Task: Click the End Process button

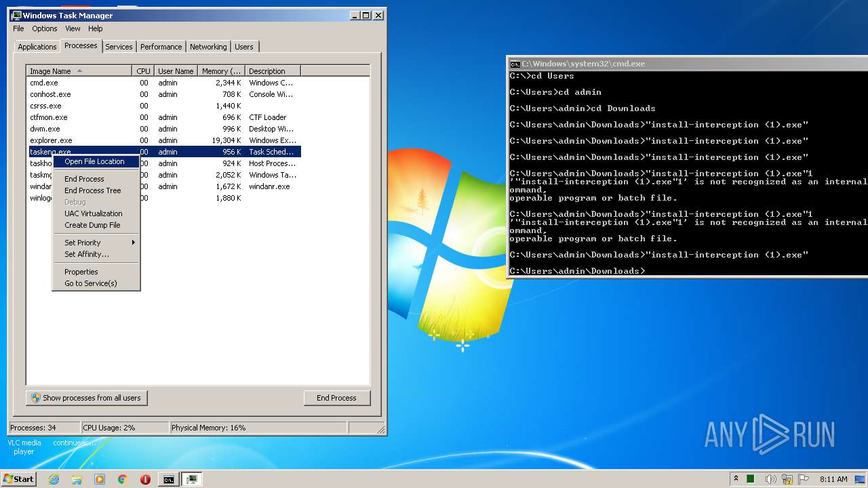Action: [x=337, y=398]
